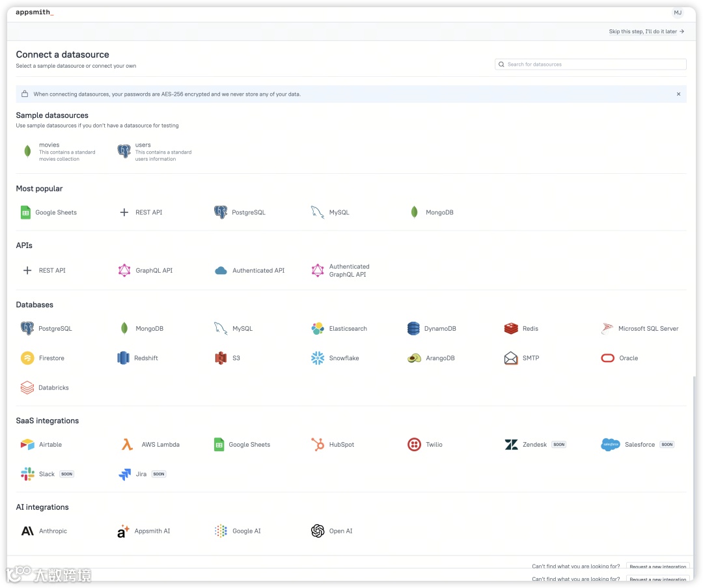Select the S3 datasource
Screen dimensions: 703x588
tap(228, 358)
